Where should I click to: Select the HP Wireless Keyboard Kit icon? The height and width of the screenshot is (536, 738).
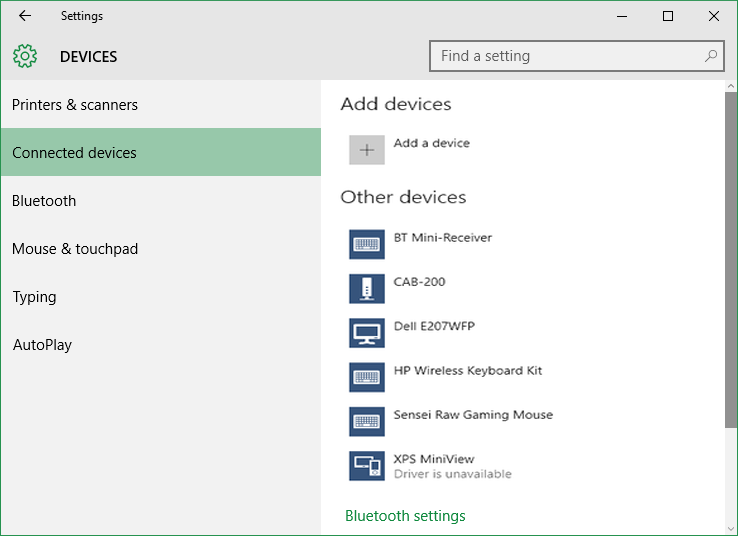click(x=367, y=377)
